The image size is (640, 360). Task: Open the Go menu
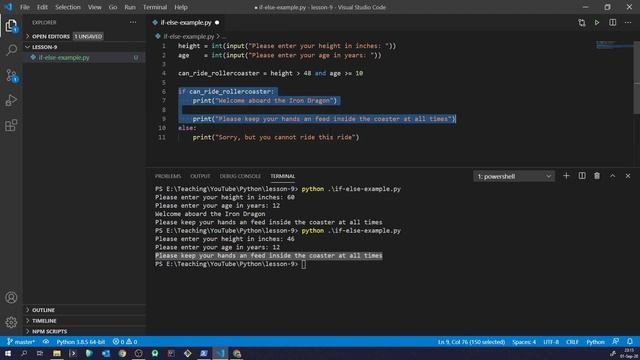[x=113, y=7]
